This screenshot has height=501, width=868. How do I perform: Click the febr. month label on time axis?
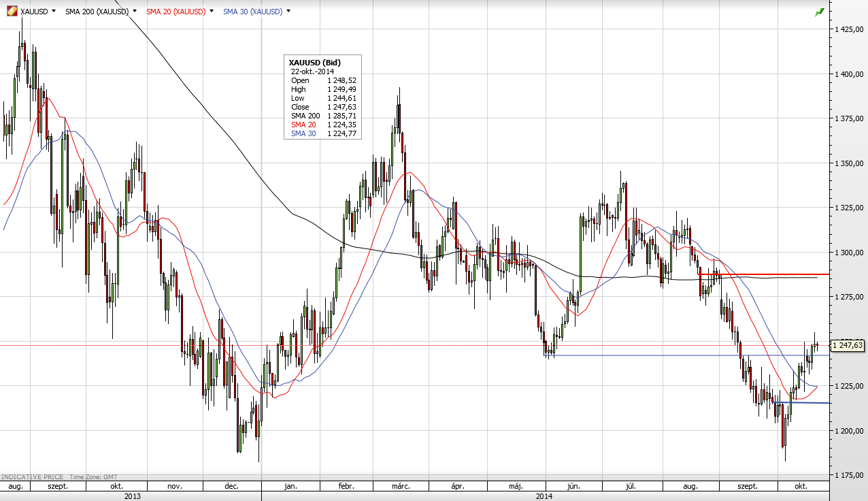point(346,486)
